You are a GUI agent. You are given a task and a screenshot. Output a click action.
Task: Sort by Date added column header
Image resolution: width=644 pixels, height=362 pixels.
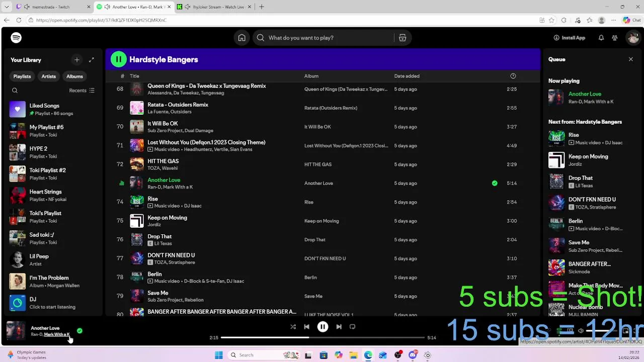407,76
